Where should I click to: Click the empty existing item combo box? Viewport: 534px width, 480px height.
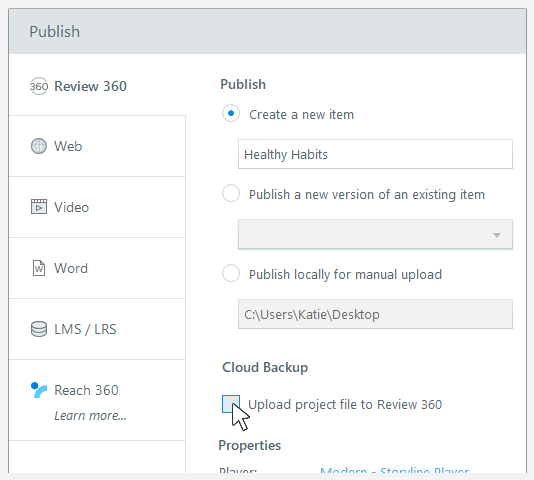pos(375,234)
